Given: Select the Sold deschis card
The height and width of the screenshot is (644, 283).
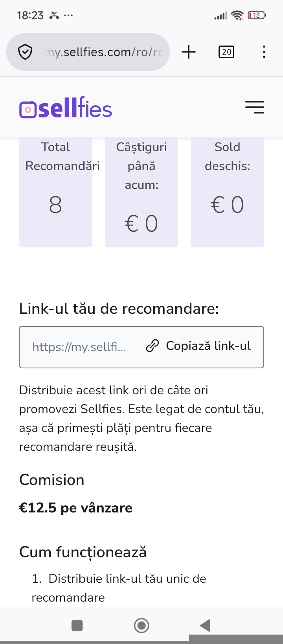Looking at the screenshot, I should tap(227, 192).
